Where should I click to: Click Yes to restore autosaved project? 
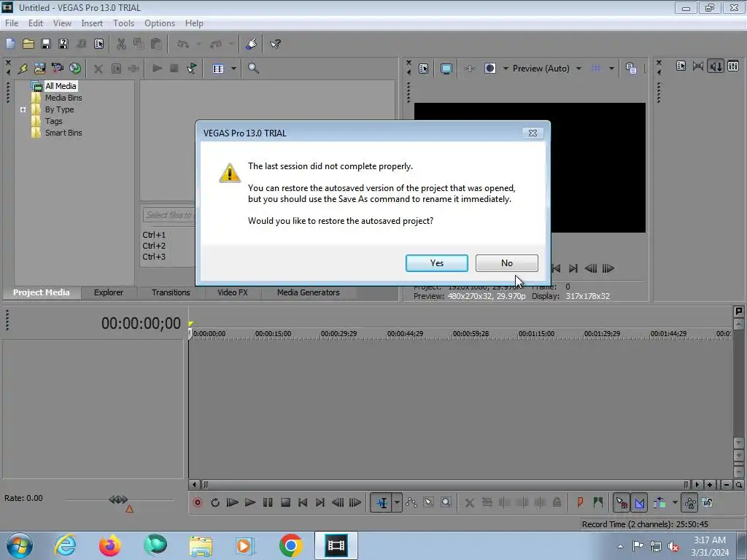tap(437, 262)
